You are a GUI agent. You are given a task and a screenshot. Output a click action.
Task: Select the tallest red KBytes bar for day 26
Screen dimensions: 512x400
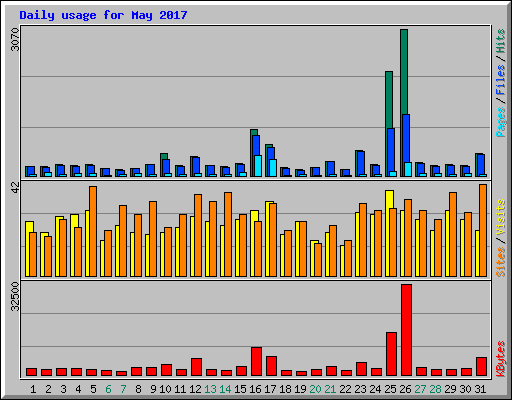[406, 330]
